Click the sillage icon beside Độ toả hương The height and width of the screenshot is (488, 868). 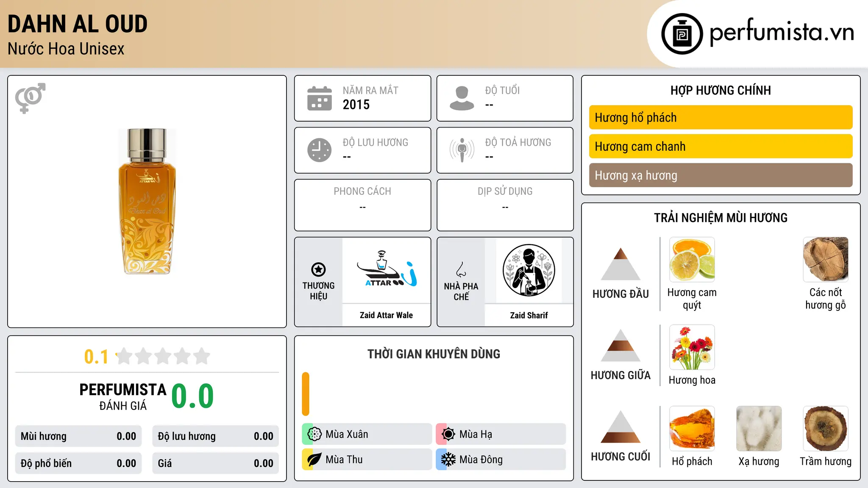pos(462,150)
